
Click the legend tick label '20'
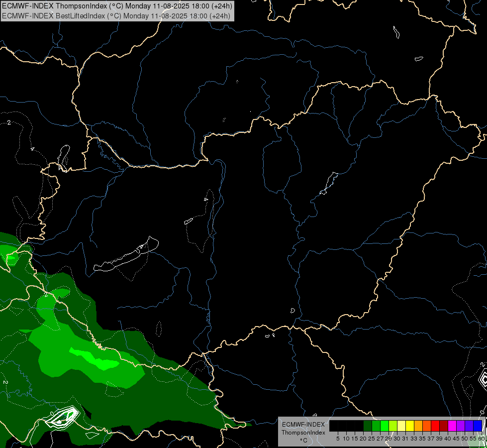[x=364, y=439]
